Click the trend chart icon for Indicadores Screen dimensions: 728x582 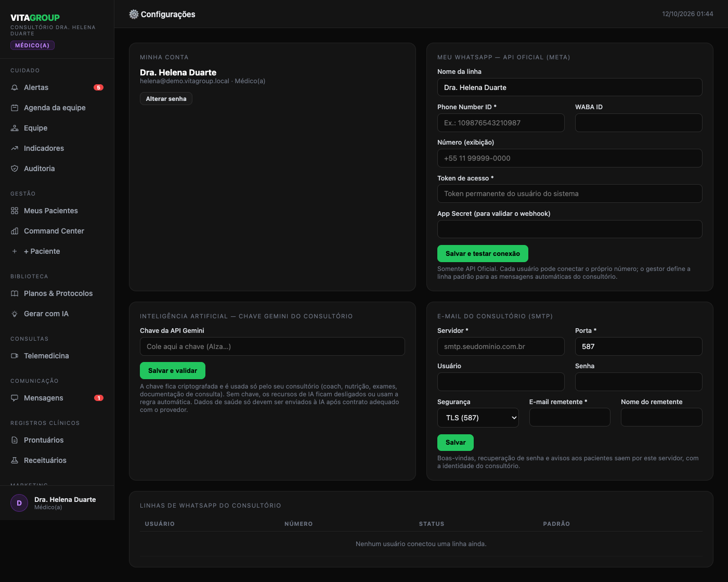pyautogui.click(x=15, y=148)
